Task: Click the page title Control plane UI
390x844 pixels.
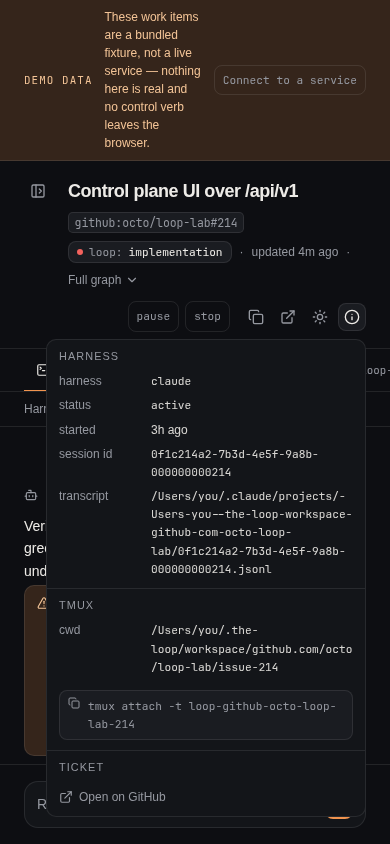Action: 183,191
